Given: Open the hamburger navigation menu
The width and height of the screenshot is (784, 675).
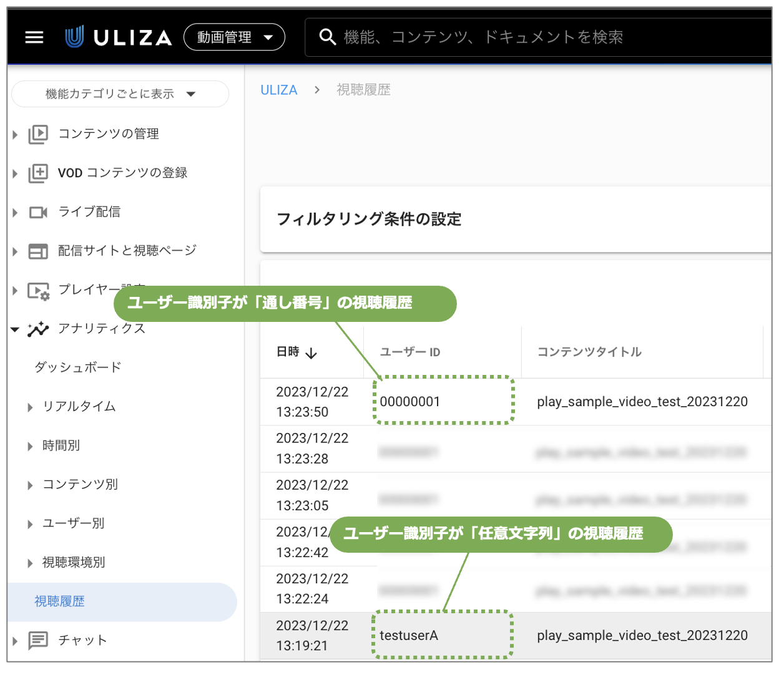Looking at the screenshot, I should (x=34, y=37).
